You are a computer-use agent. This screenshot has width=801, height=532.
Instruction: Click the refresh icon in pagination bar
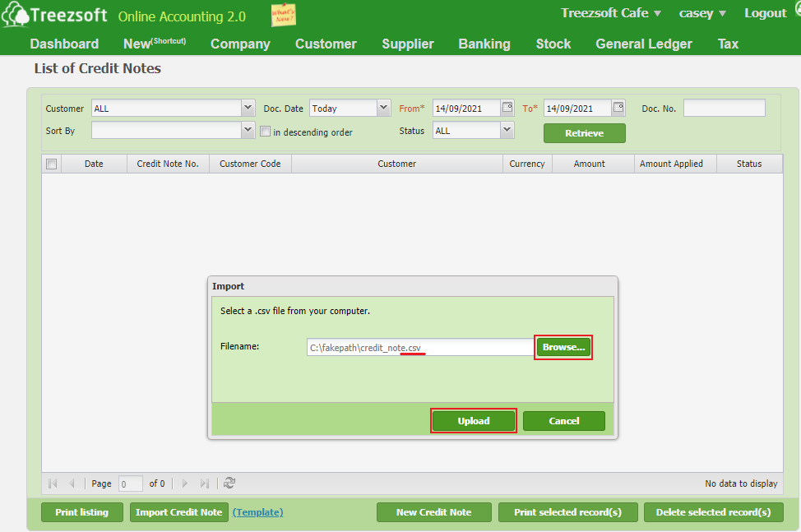pos(229,483)
